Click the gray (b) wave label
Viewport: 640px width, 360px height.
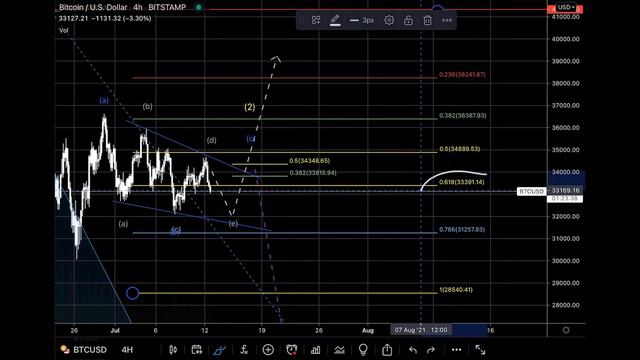coord(147,107)
